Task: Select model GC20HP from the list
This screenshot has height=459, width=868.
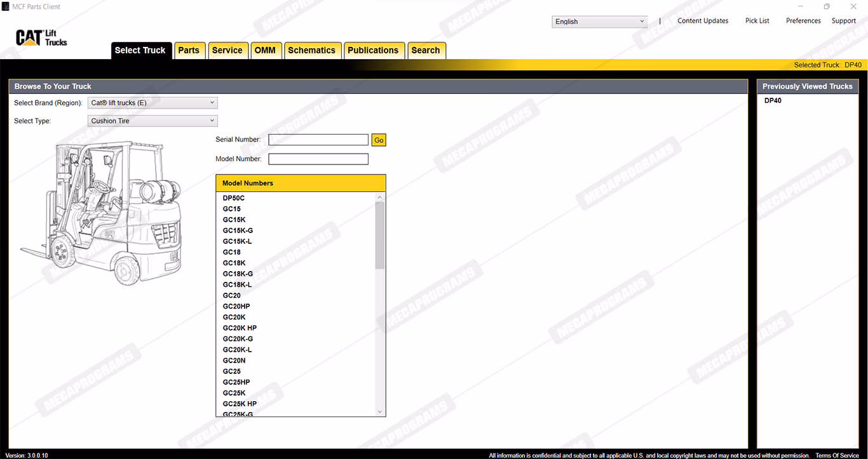Action: 236,307
